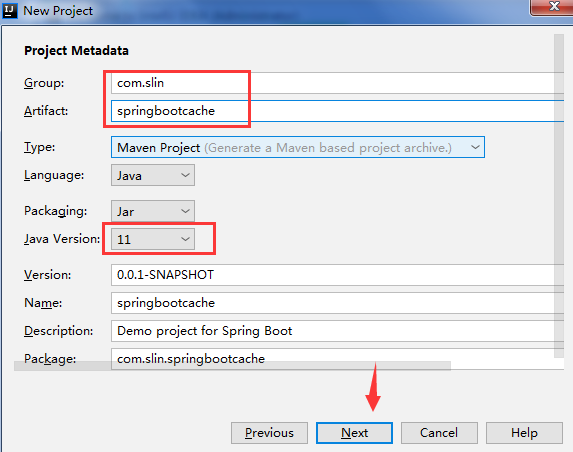Image resolution: width=573 pixels, height=452 pixels.
Task: Expand the Java Version dropdown showing 11
Action: [x=153, y=239]
